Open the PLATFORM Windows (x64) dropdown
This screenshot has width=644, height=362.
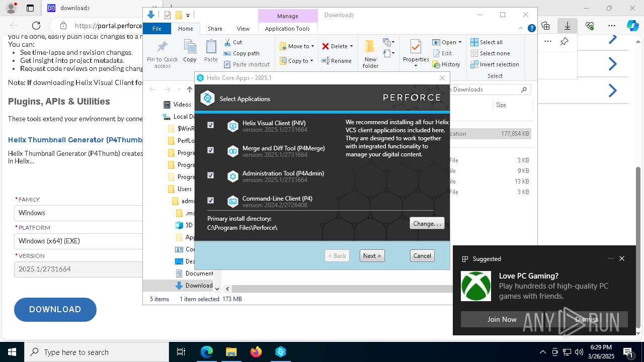78,241
